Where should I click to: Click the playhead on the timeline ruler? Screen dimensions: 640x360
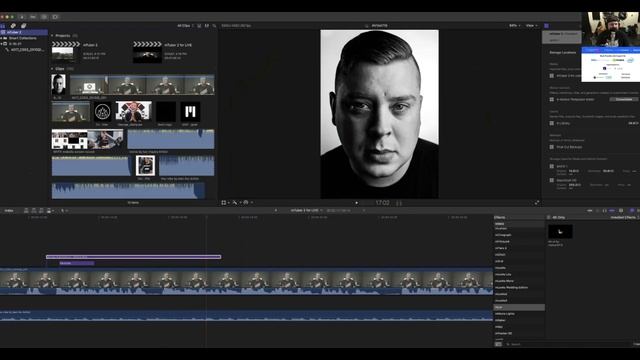(206, 218)
